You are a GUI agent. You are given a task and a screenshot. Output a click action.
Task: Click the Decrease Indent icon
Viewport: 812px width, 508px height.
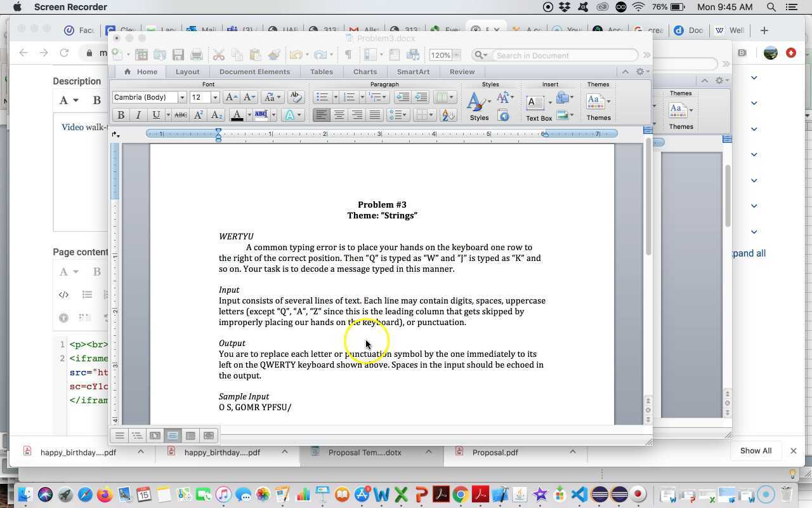402,97
